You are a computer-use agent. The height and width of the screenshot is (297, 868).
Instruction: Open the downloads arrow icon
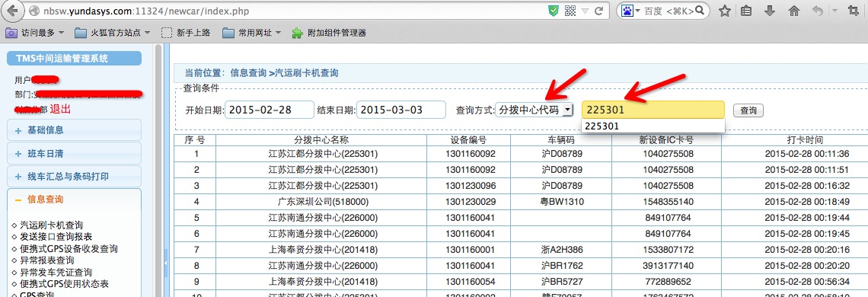pyautogui.click(x=770, y=11)
